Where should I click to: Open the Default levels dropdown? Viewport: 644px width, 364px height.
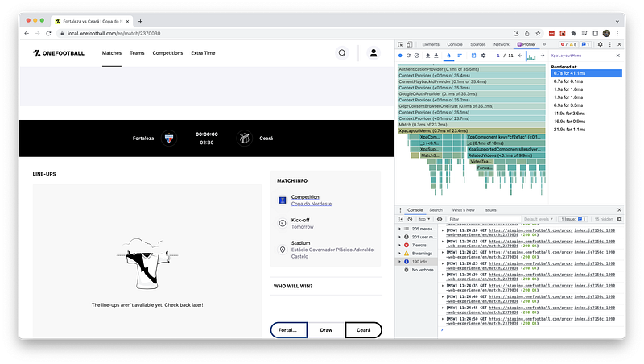538,218
